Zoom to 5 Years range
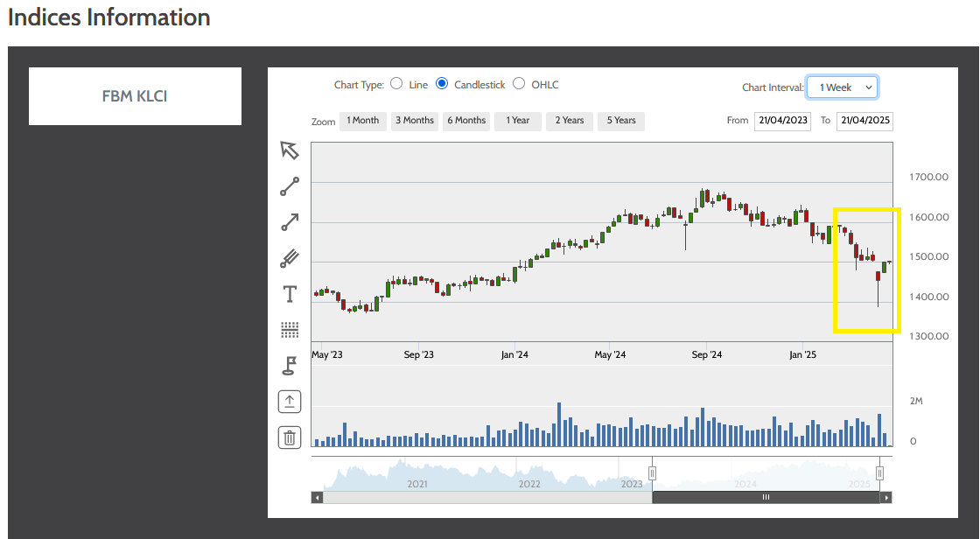 click(x=621, y=121)
